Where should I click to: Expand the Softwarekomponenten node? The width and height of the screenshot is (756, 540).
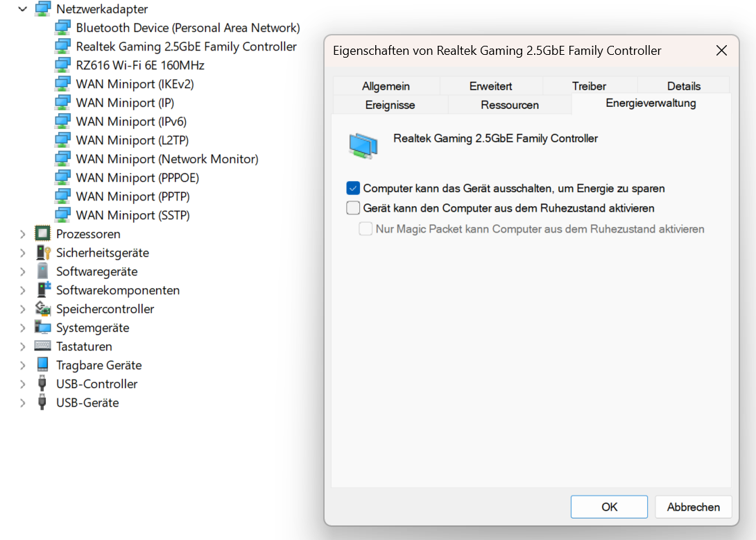(x=22, y=291)
